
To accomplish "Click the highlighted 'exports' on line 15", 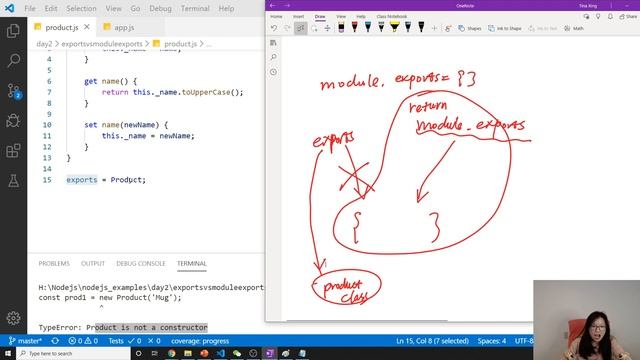I will click(82, 180).
